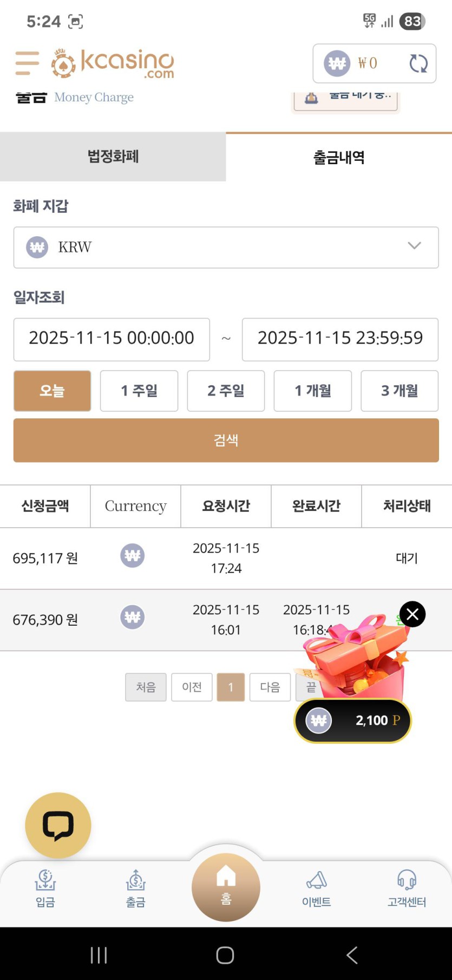
Task: Tap the 2,100 P points badge
Action: [353, 721]
